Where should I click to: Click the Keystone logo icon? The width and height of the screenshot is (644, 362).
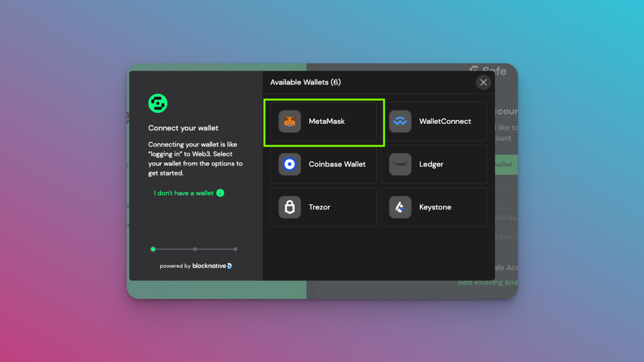(400, 207)
